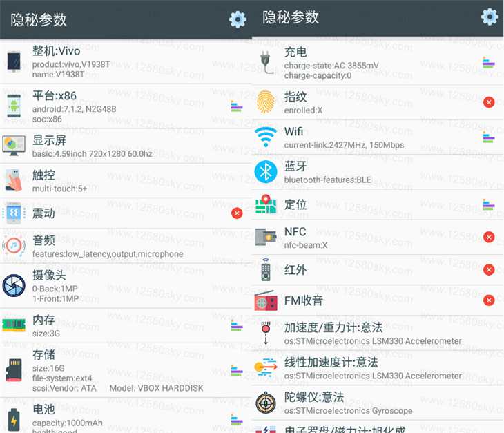Viewport: 504px width, 433px height.
Task: Open settings gear in left header
Action: [x=238, y=19]
